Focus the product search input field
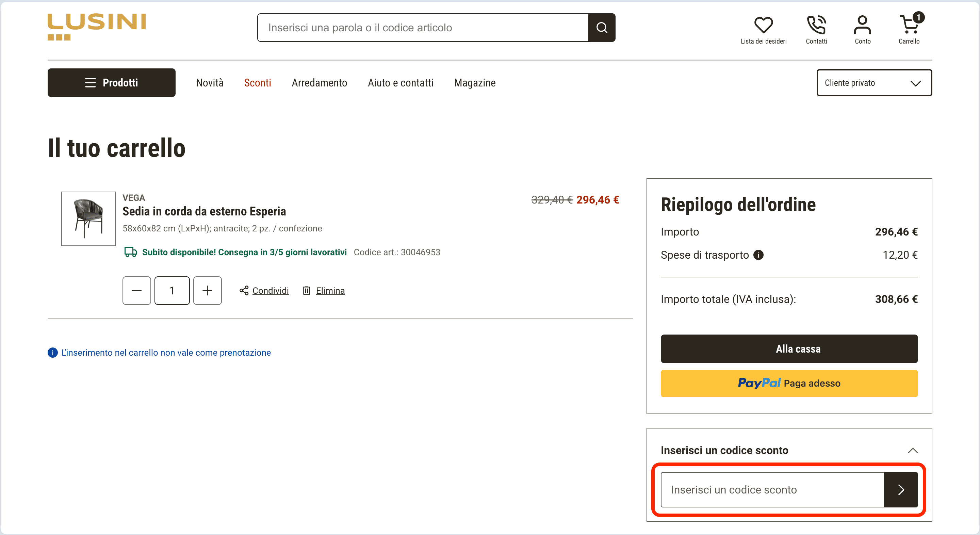Image resolution: width=980 pixels, height=535 pixels. coord(423,28)
